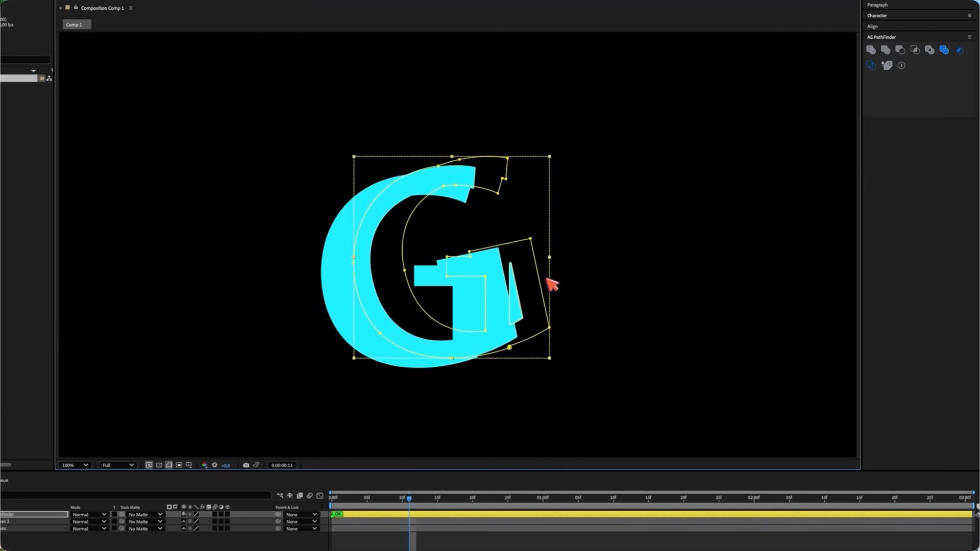The height and width of the screenshot is (551, 980).
Task: Click the first AE PathFinder shape icon
Action: (871, 50)
